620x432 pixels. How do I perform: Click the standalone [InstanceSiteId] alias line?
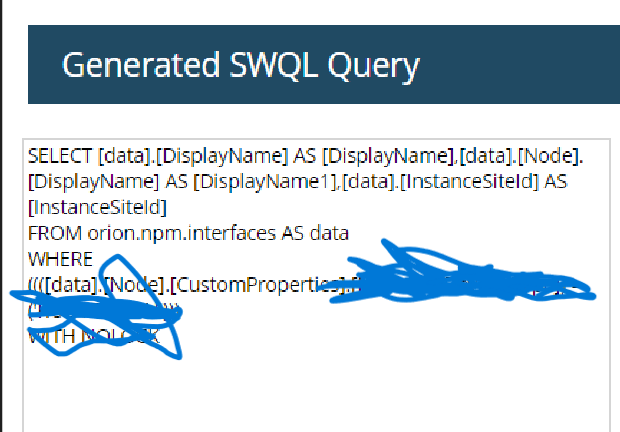97,208
